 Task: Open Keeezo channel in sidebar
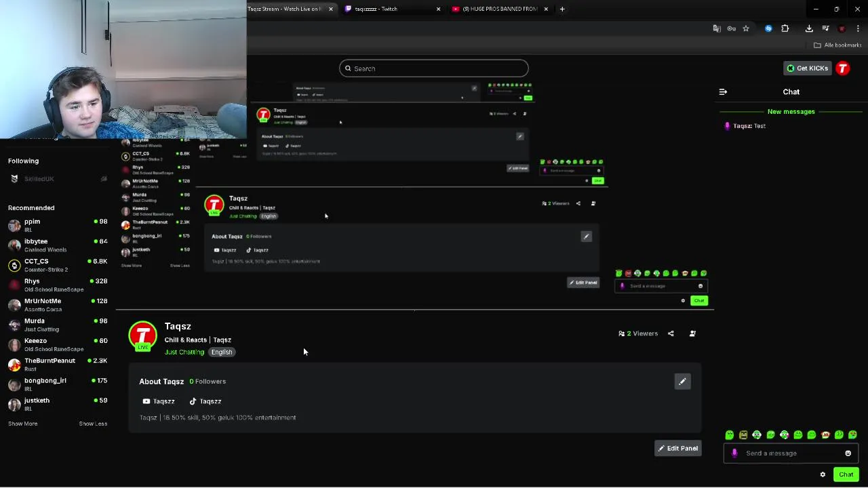click(x=58, y=344)
